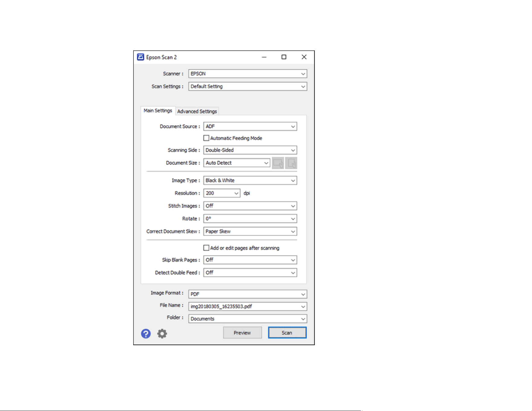The height and width of the screenshot is (411, 532).
Task: Close the Epson Scan 2 window
Action: click(304, 57)
